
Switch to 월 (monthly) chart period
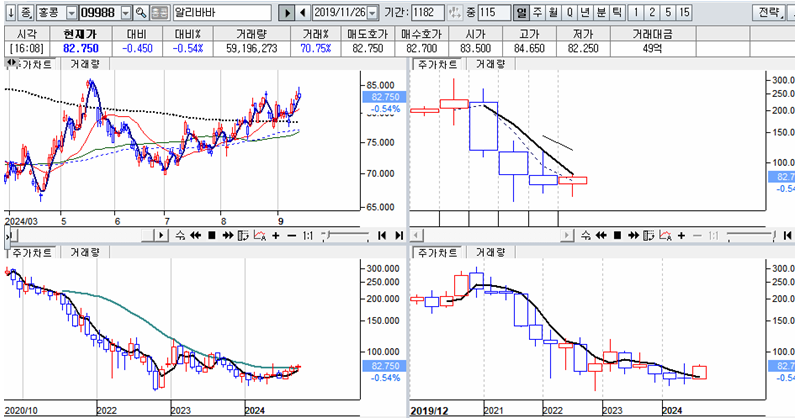point(553,13)
